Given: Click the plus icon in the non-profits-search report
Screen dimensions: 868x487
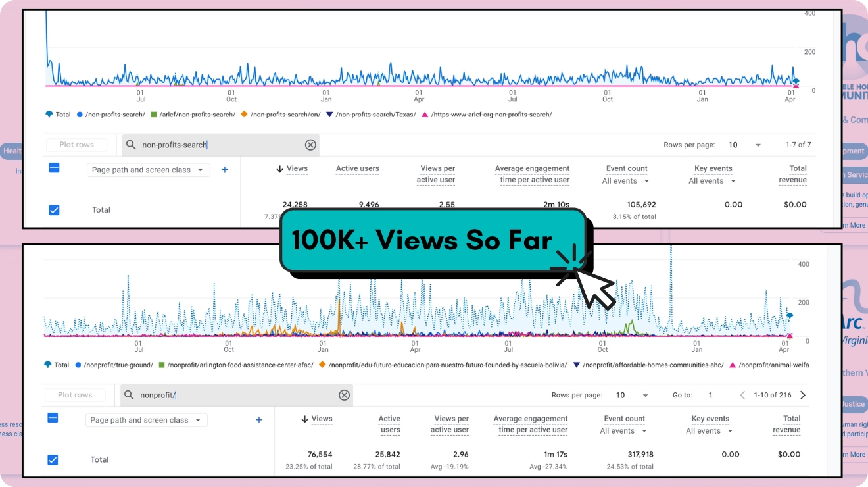Looking at the screenshot, I should coord(224,170).
